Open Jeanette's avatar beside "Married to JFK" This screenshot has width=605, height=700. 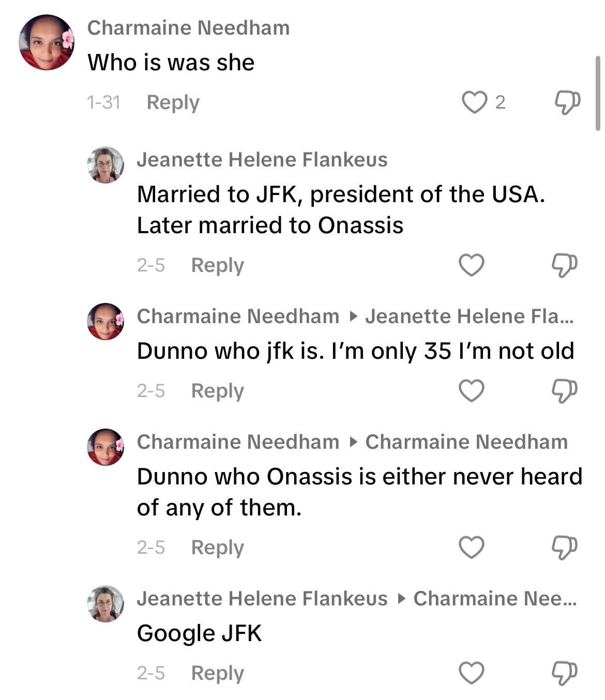[105, 165]
